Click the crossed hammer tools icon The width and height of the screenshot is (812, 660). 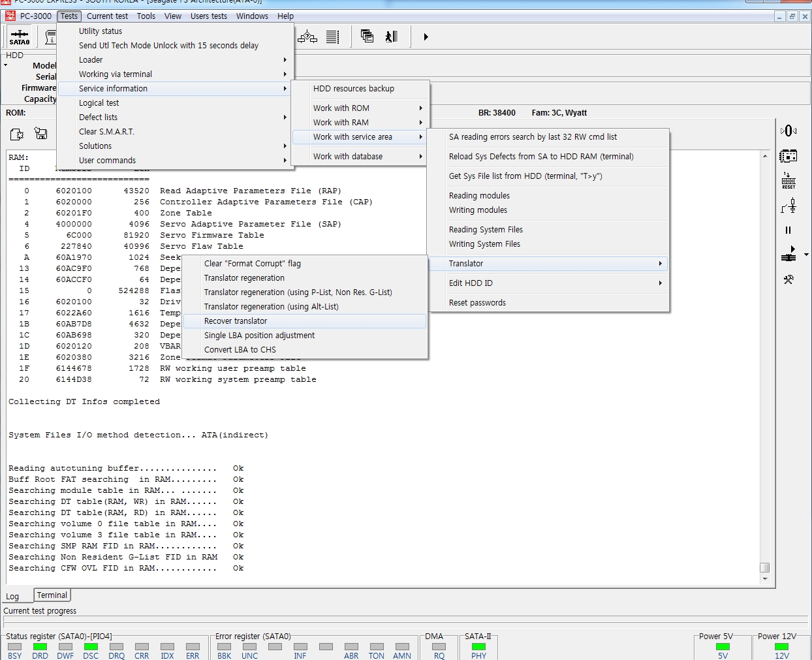789,279
